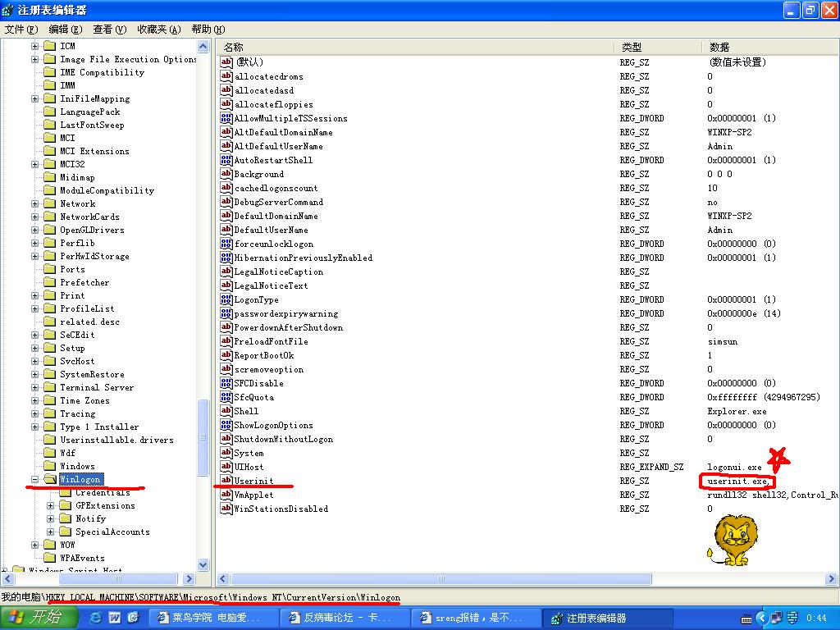Click the folder icon of the SvcHost key

pos(50,361)
